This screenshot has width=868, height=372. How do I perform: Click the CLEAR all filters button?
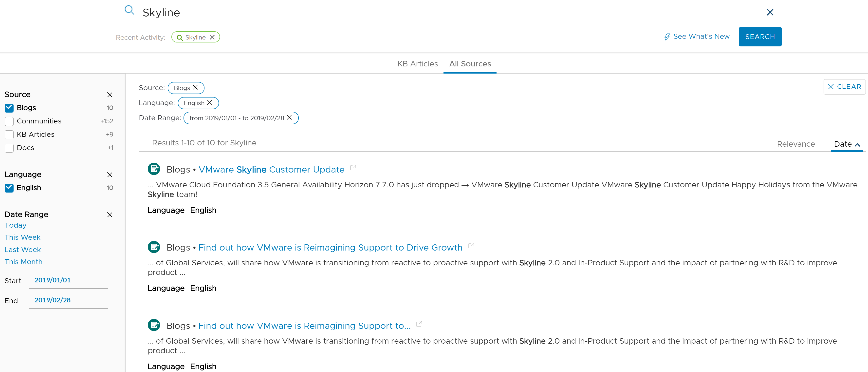pos(844,87)
